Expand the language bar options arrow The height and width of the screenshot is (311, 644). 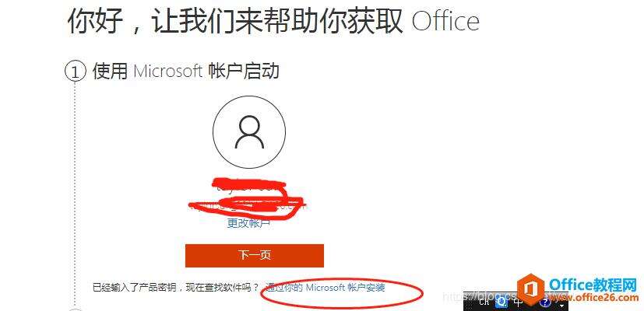coord(562,306)
